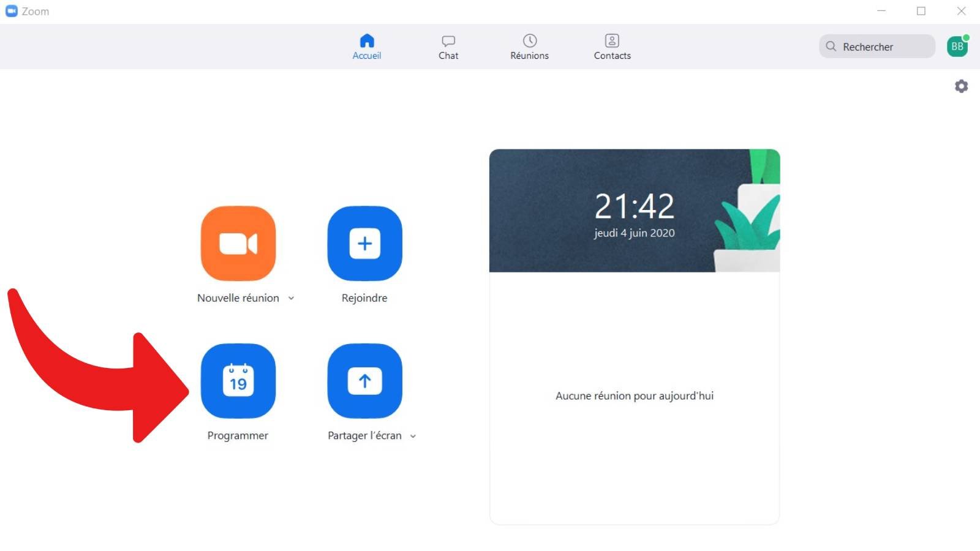Expand the Nouvelle réunion dropdown chevron
980x551 pixels.
pyautogui.click(x=292, y=298)
